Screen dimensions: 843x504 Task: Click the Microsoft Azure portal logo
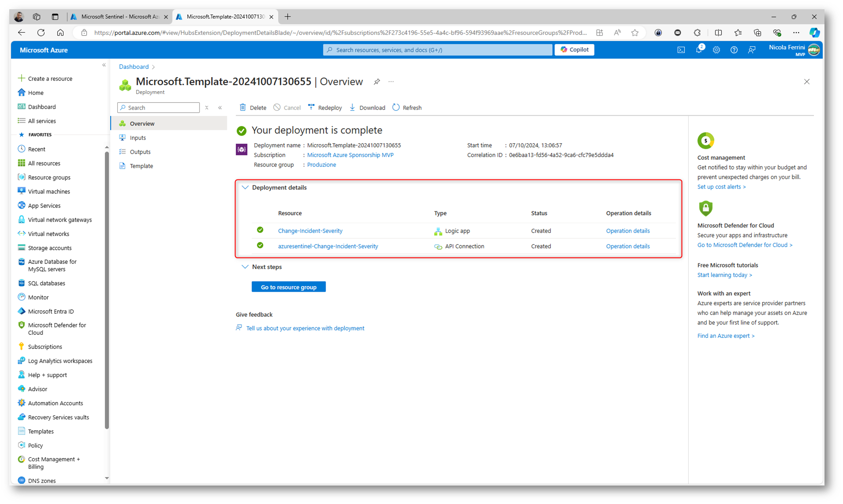click(44, 50)
